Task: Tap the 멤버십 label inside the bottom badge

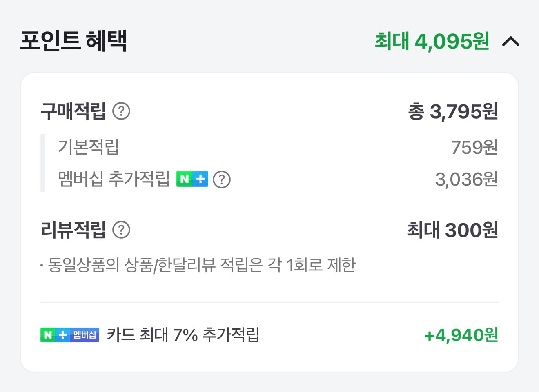Action: [x=83, y=335]
